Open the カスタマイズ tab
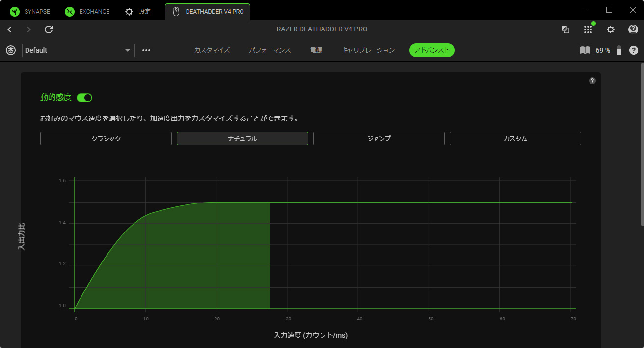This screenshot has height=348, width=644. 212,50
